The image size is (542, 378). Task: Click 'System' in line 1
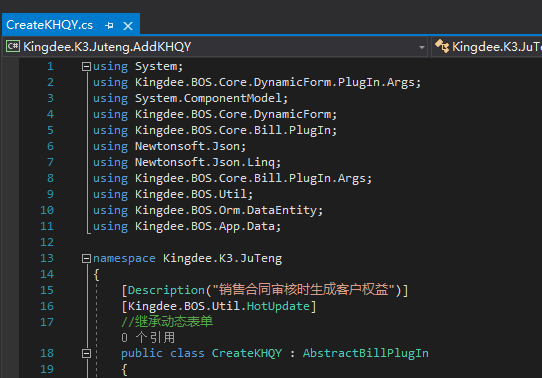click(156, 66)
